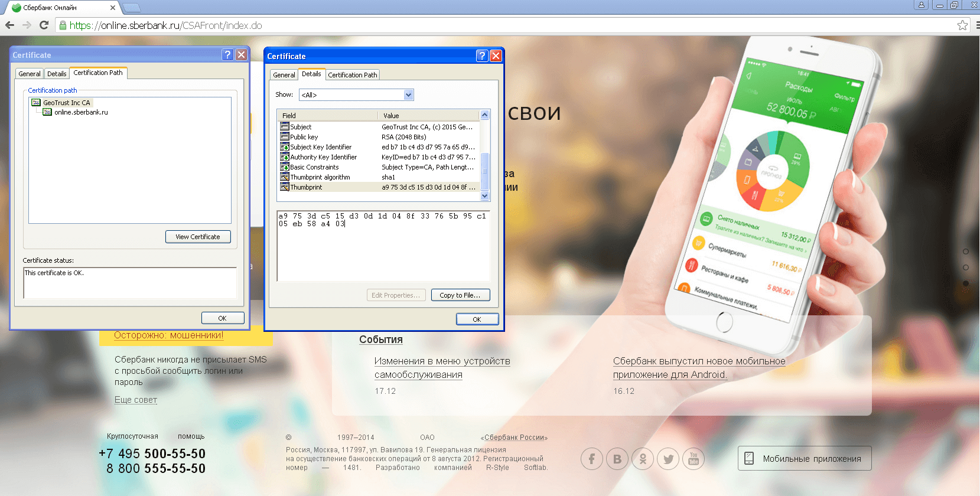This screenshot has height=496, width=980.
Task: Open General tab in right Certificate dialog
Action: 284,75
